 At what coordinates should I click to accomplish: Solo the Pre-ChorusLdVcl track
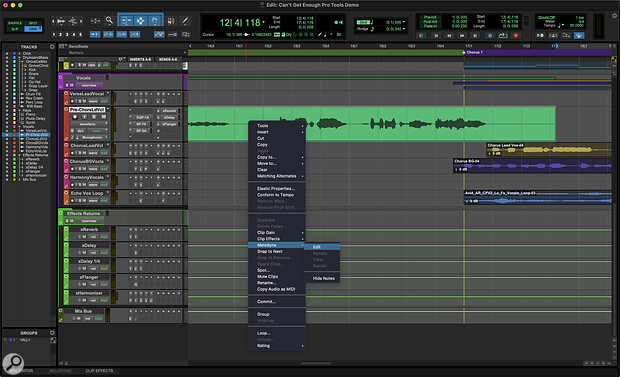[94, 117]
